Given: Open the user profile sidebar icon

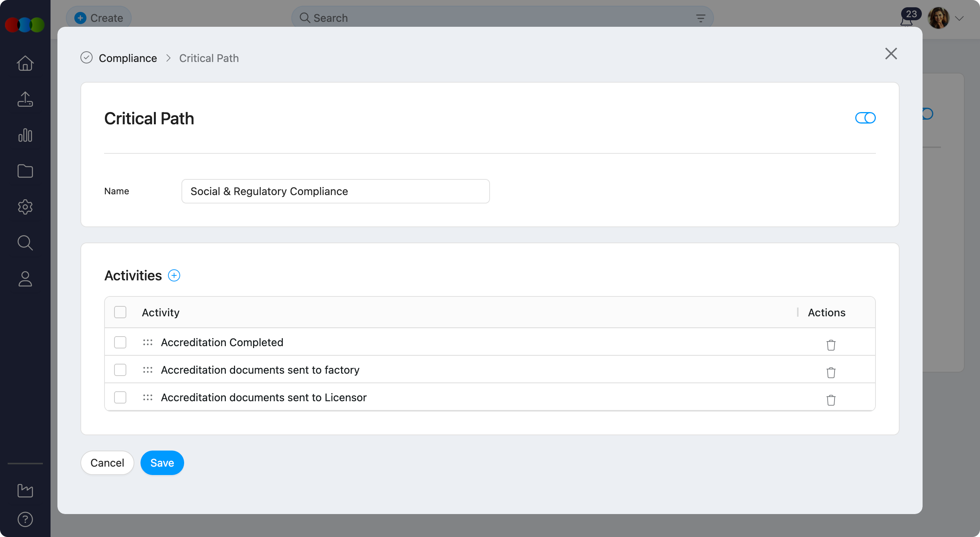Looking at the screenshot, I should pos(25,279).
